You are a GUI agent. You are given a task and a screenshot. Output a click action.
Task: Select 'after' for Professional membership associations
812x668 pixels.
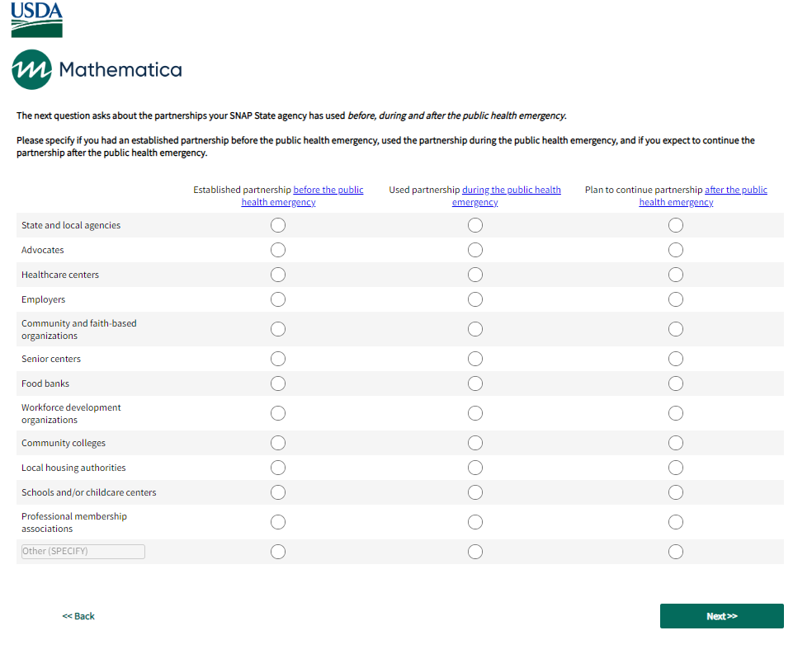tap(676, 522)
